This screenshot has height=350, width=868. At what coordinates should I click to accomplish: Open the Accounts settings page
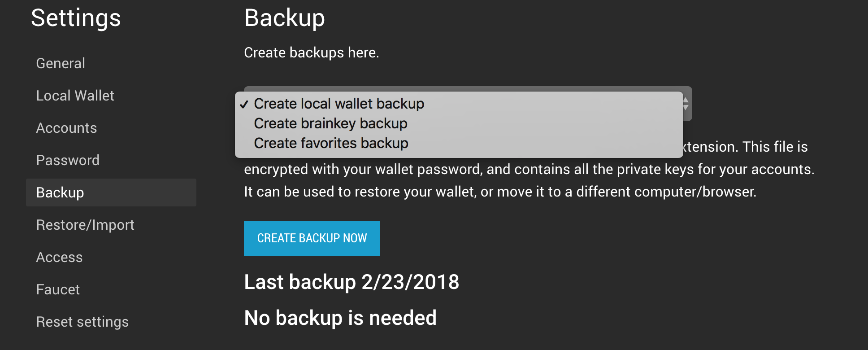[66, 128]
